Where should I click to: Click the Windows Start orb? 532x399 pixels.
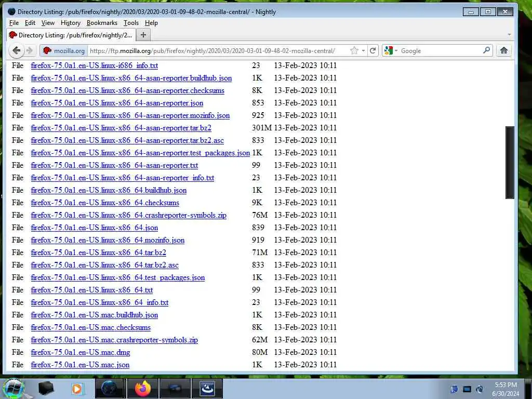[14, 389]
